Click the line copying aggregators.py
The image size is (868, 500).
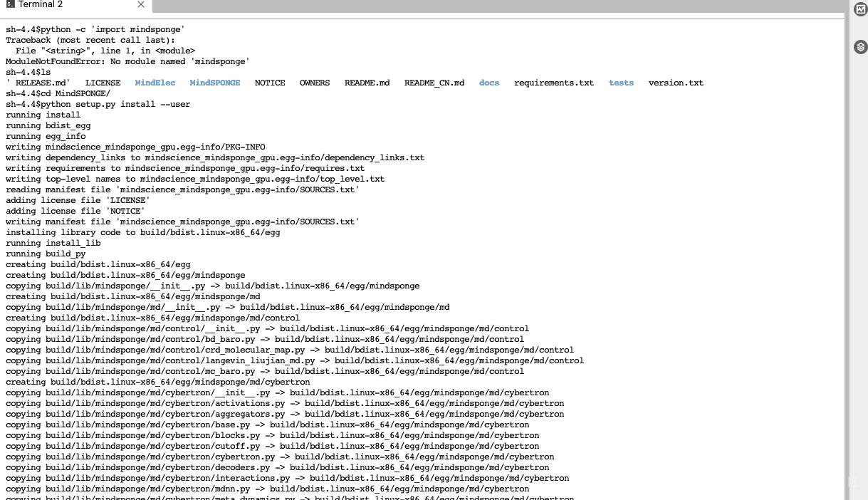coord(285,414)
